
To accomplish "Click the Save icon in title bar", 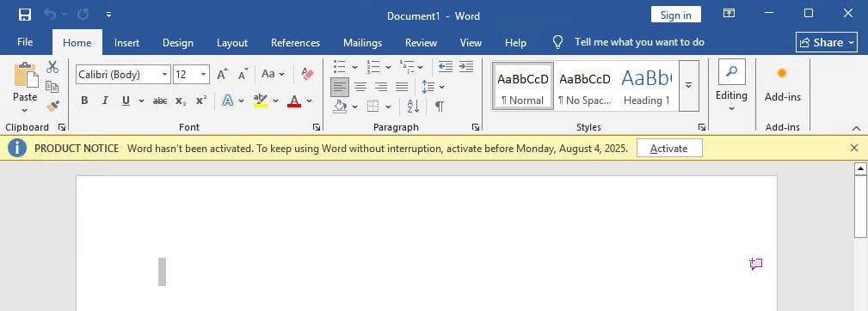I will [x=25, y=15].
